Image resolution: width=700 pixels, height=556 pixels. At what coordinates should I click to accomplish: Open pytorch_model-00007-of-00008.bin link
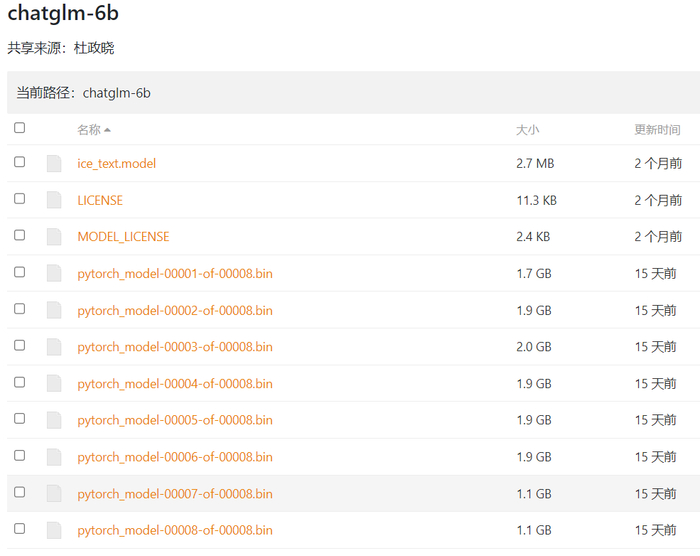(175, 494)
